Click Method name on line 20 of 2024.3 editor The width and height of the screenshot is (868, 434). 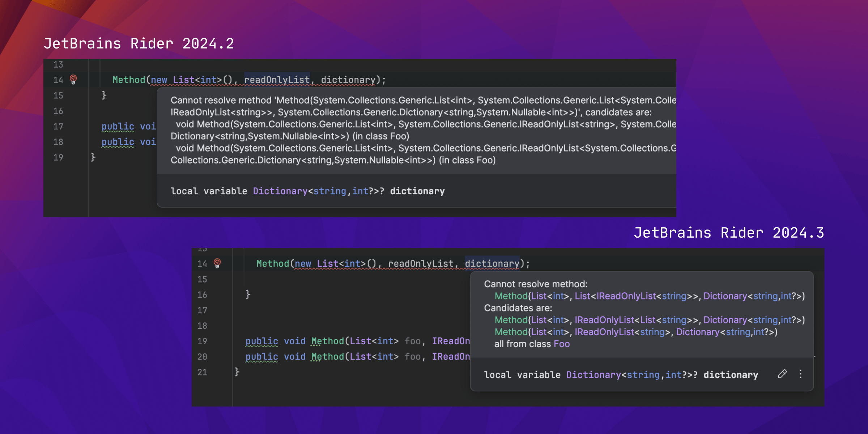pyautogui.click(x=327, y=357)
